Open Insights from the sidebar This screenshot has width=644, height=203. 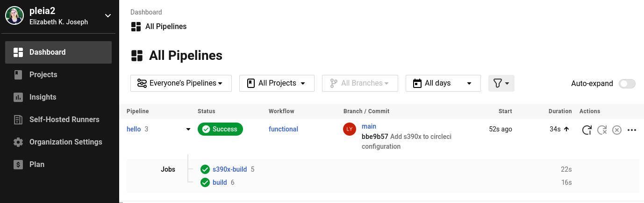click(x=43, y=97)
